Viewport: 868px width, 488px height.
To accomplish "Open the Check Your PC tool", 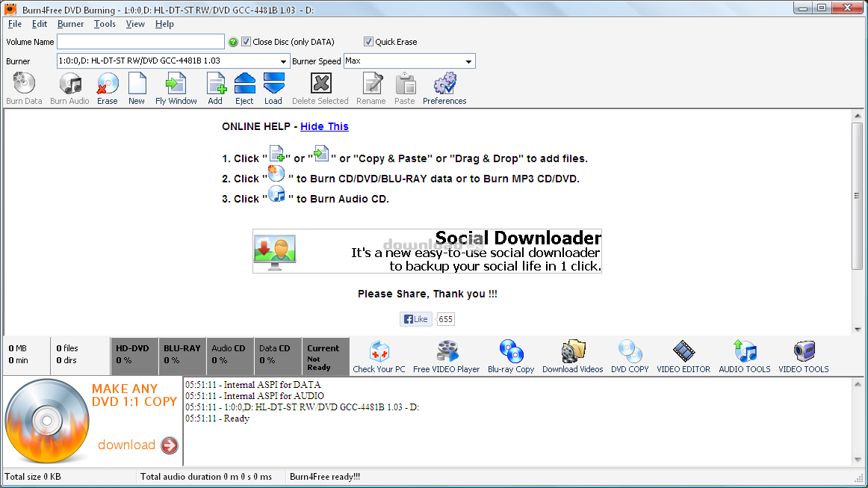I will click(379, 351).
